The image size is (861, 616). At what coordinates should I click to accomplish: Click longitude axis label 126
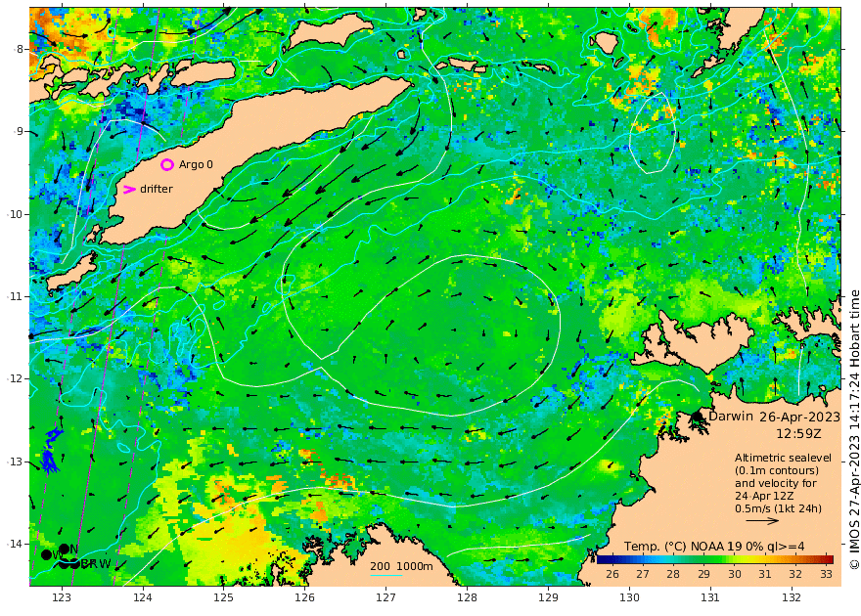pyautogui.click(x=304, y=597)
